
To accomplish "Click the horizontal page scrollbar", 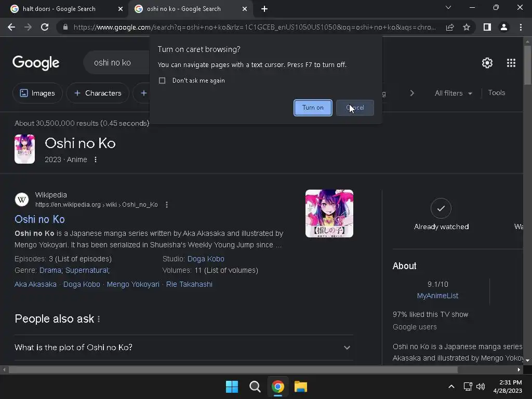I will point(233,369).
